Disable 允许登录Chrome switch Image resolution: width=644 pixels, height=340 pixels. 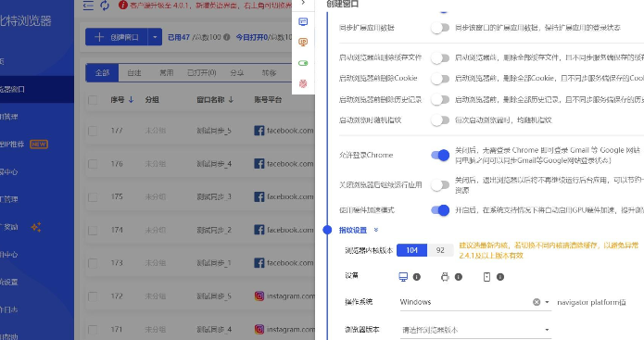(440, 155)
